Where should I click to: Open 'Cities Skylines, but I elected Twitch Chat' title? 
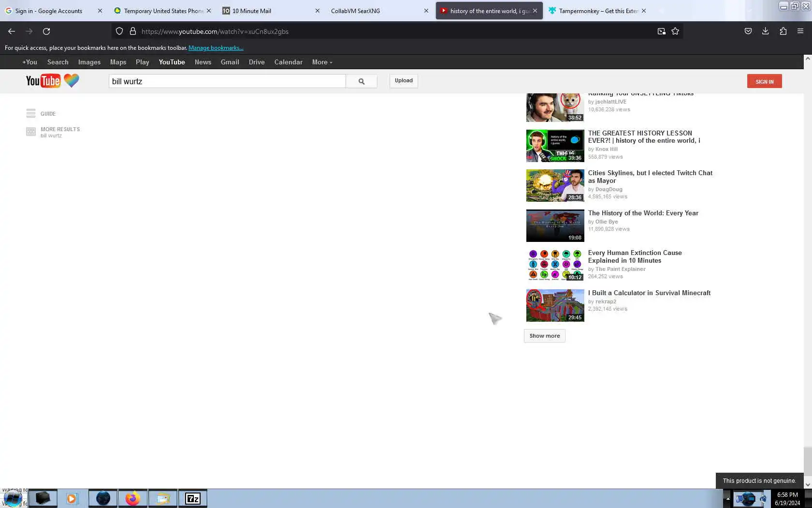pos(650,177)
